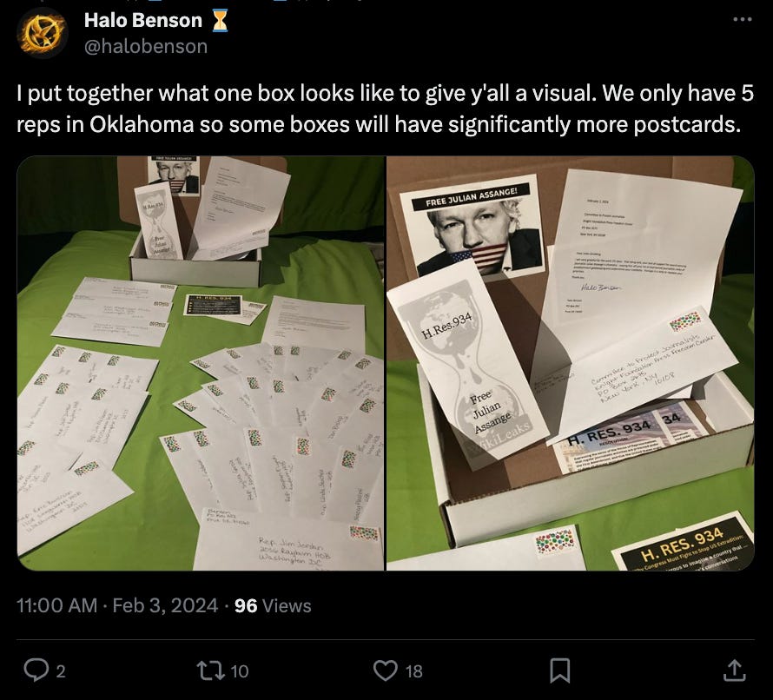This screenshot has height=700, width=773.
Task: Select the tweet text about Oklahoma reps
Action: pos(385,109)
